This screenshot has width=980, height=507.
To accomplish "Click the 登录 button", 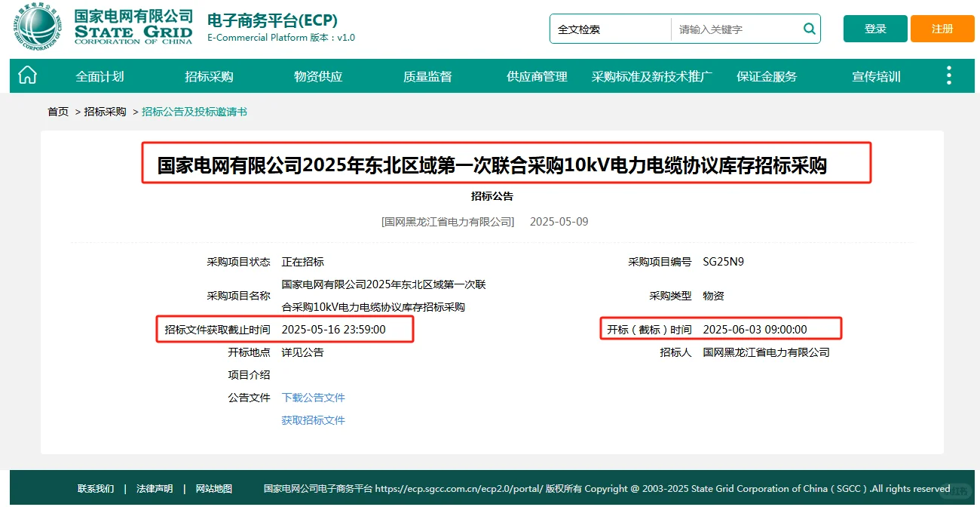I will (874, 28).
